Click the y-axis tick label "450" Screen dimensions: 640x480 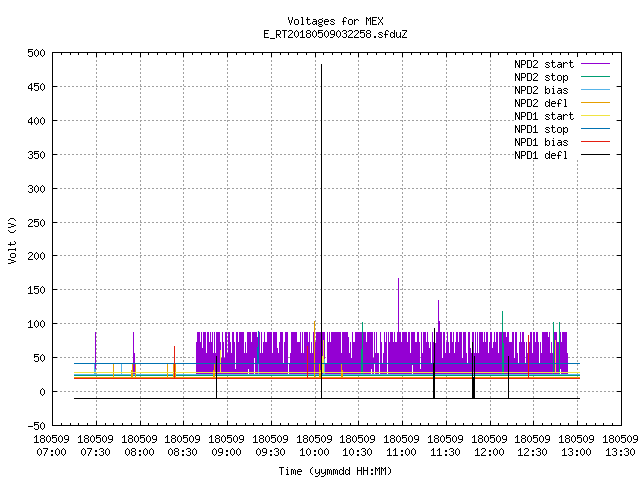(x=36, y=87)
